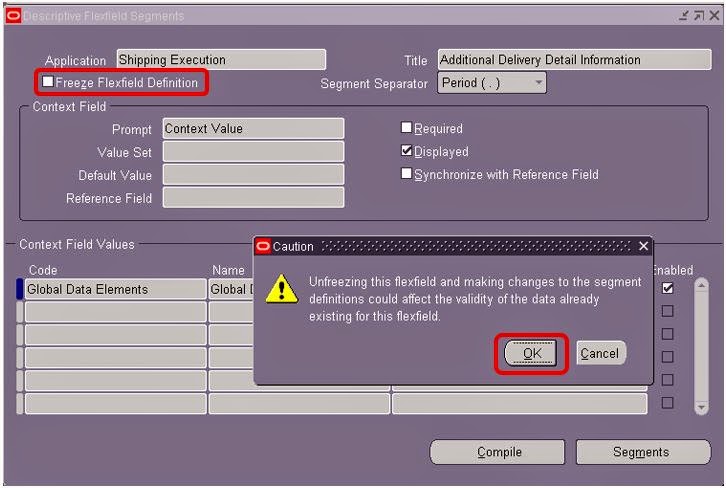
Task: Click the Prompt field with Context Value
Action: pos(253,129)
